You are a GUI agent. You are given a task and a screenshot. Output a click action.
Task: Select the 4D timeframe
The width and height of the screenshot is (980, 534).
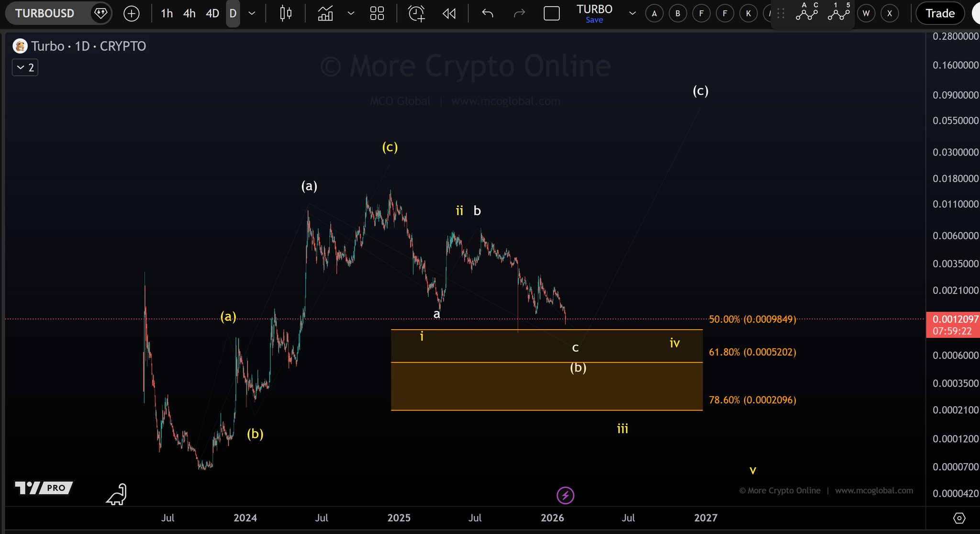(x=212, y=13)
